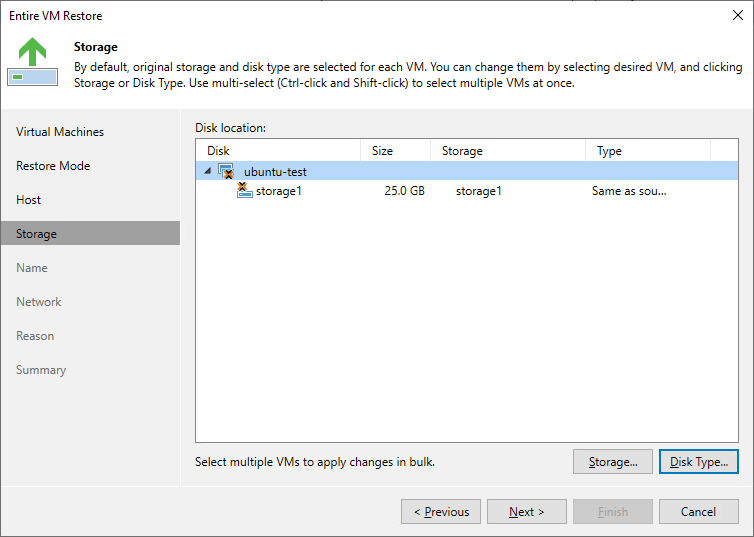Go to Virtual Machines step
Screen dimensions: 754x537
[60, 132]
